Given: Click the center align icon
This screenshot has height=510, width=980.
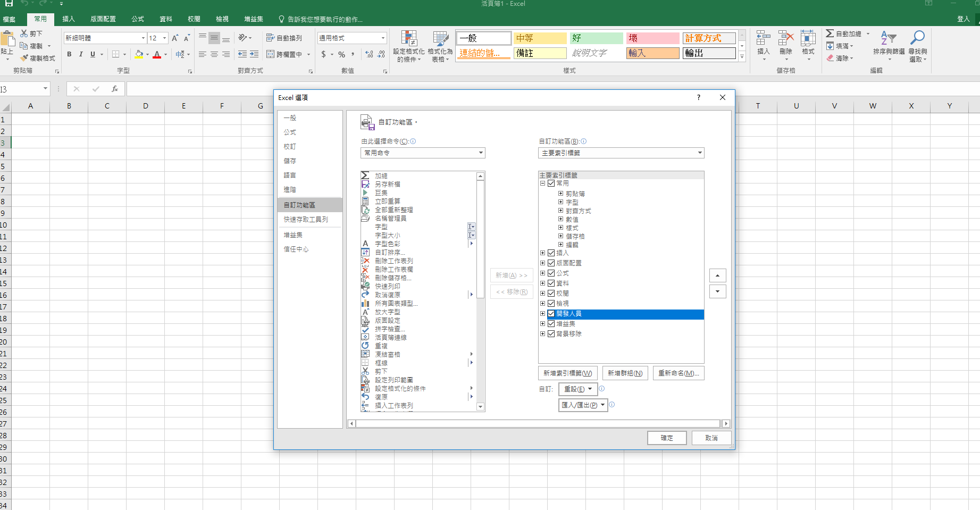Looking at the screenshot, I should tap(214, 54).
